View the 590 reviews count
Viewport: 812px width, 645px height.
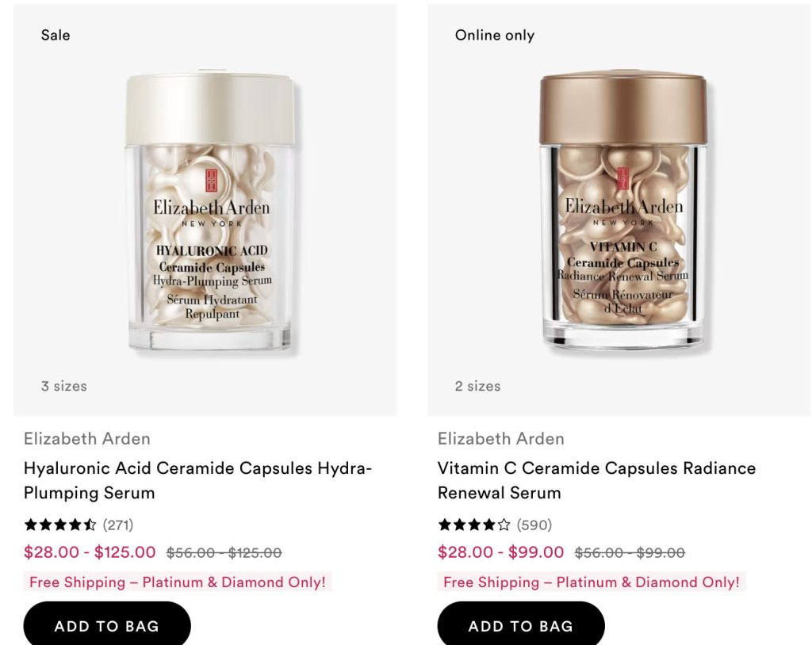click(x=534, y=525)
